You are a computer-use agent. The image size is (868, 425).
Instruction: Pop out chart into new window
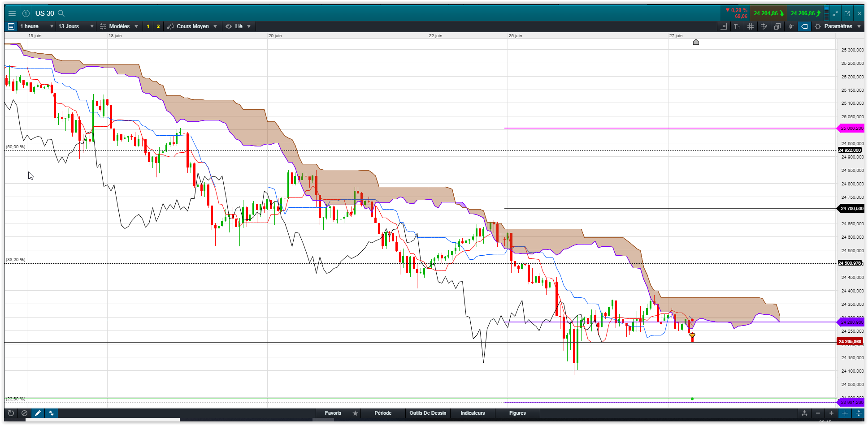tap(847, 13)
